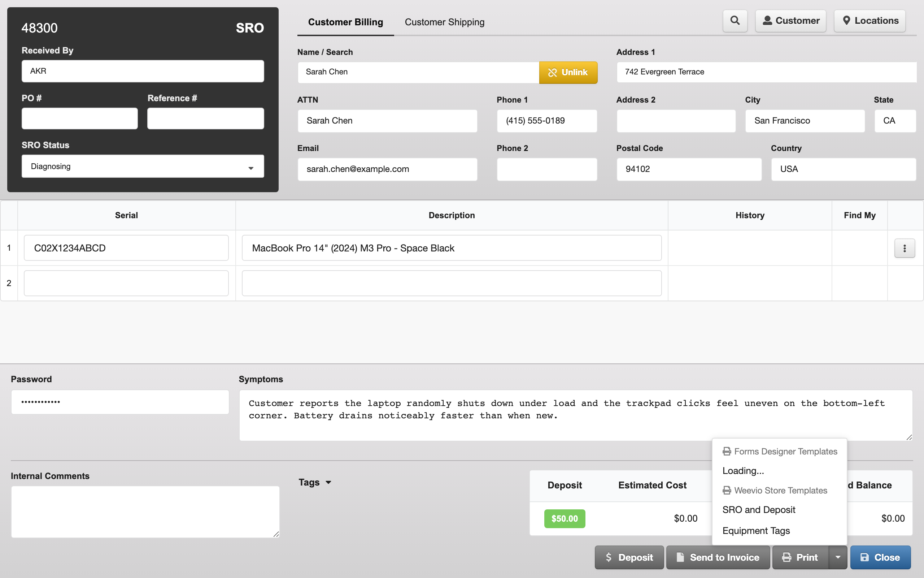924x578 pixels.
Task: Click the ATTN field
Action: point(387,121)
